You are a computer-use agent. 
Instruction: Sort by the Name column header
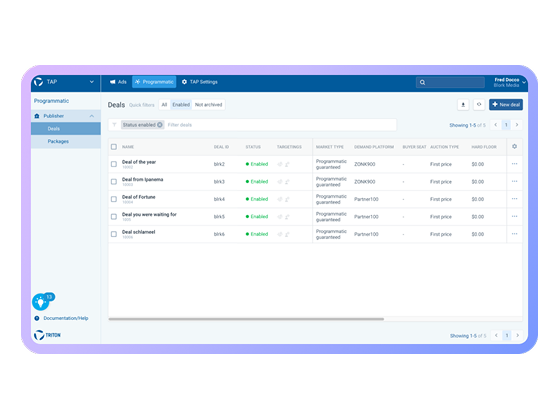(128, 147)
